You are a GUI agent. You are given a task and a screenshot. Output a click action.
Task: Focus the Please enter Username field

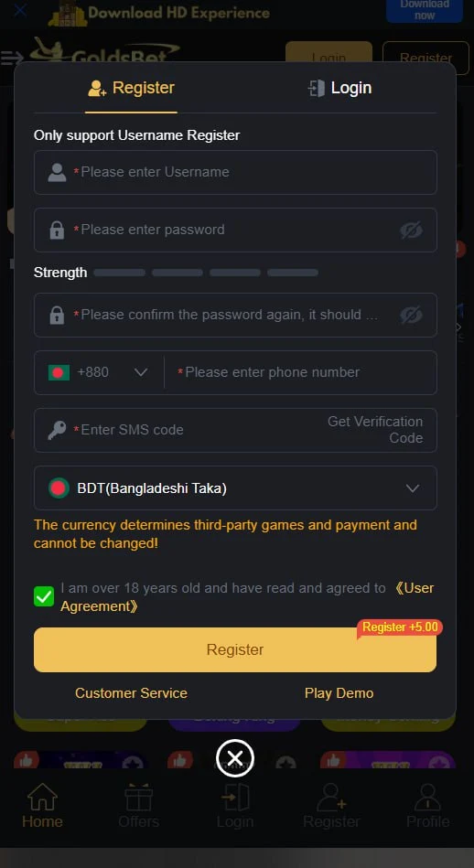click(x=235, y=172)
